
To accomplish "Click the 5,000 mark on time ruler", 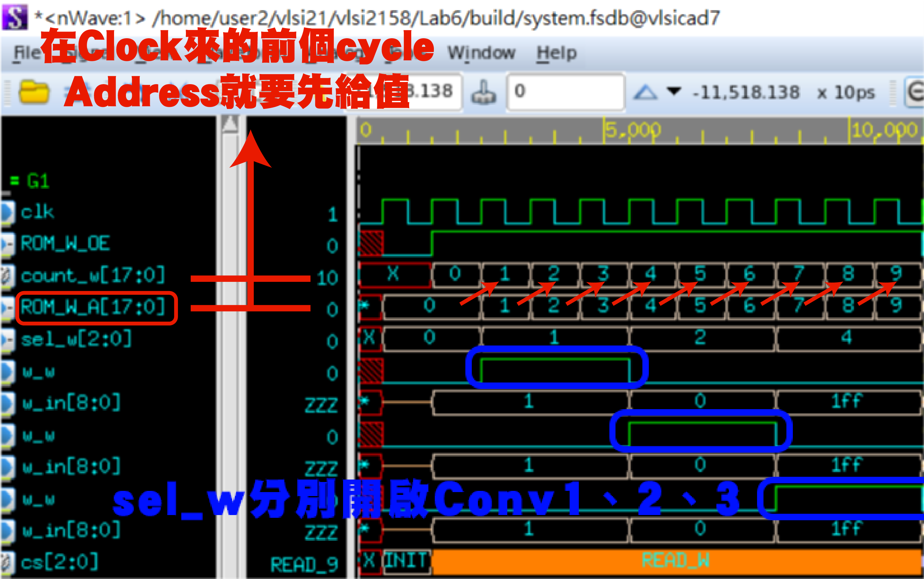I will point(633,130).
